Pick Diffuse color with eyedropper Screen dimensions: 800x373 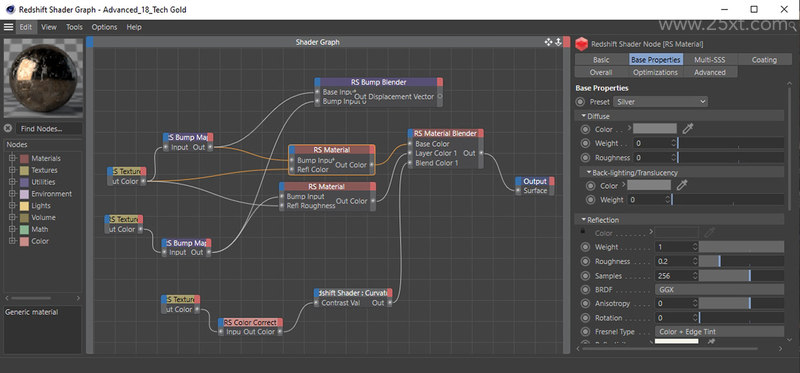[x=688, y=129]
